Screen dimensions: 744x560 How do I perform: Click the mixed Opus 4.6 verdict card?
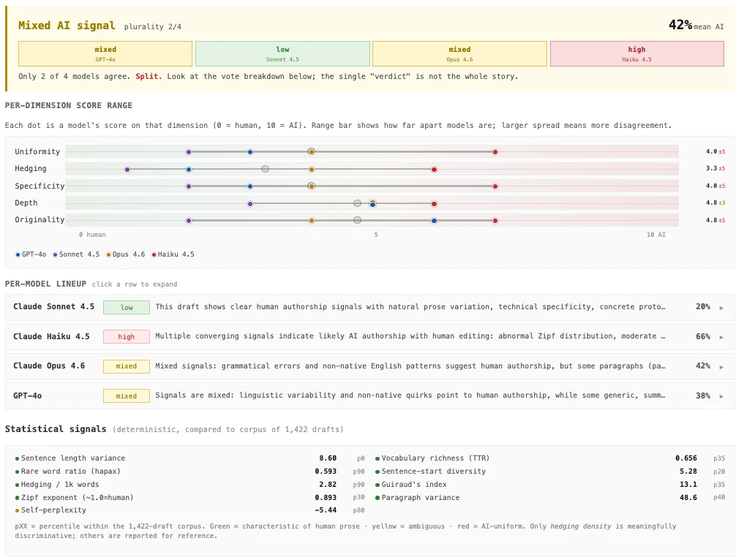click(459, 53)
